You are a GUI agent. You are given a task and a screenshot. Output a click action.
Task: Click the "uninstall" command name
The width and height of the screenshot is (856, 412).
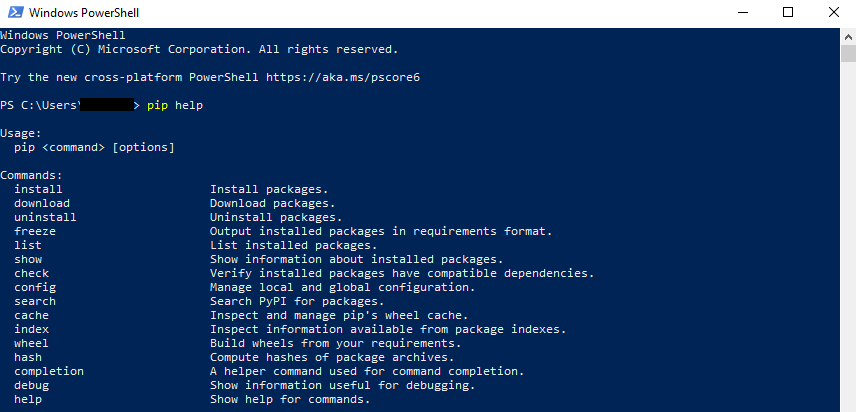tap(45, 217)
